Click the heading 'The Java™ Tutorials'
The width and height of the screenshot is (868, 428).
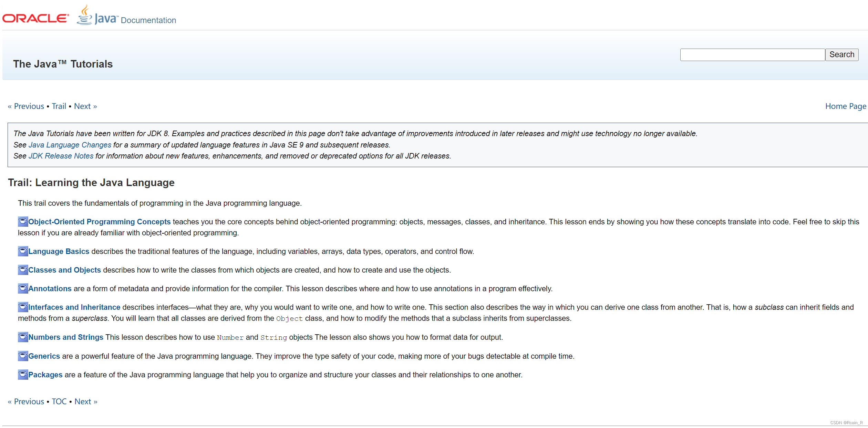(63, 64)
